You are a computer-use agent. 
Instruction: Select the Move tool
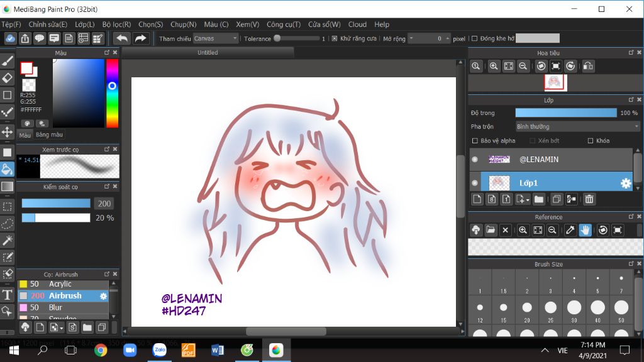8,132
